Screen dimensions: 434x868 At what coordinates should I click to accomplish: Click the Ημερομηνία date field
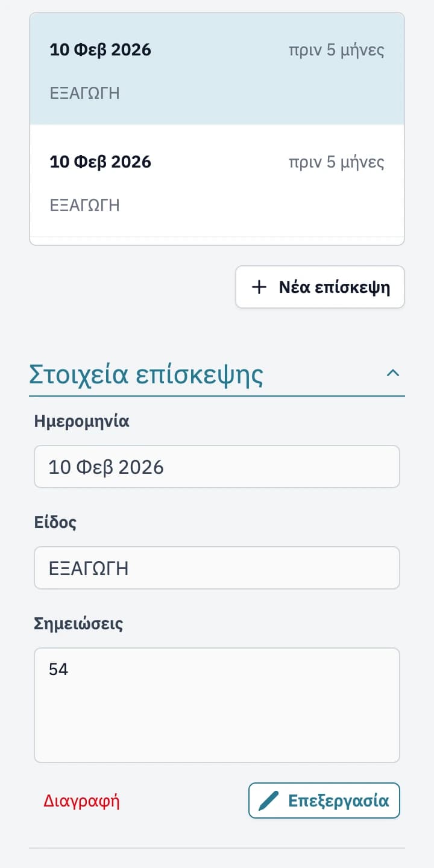point(217,467)
